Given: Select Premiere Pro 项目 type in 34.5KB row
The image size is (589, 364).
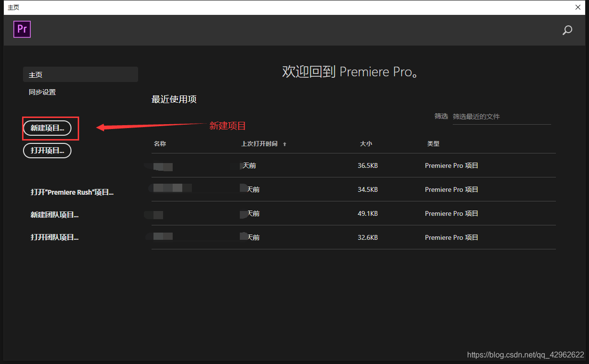Looking at the screenshot, I should [452, 189].
